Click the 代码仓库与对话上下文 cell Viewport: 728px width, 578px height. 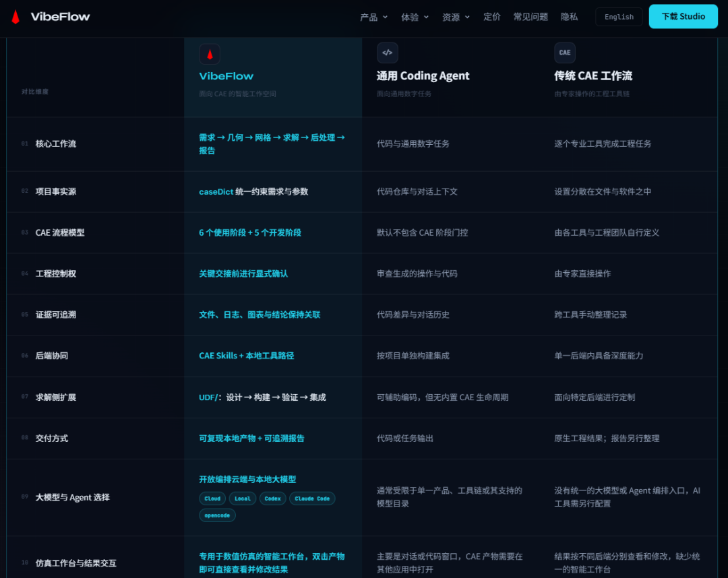coord(417,191)
